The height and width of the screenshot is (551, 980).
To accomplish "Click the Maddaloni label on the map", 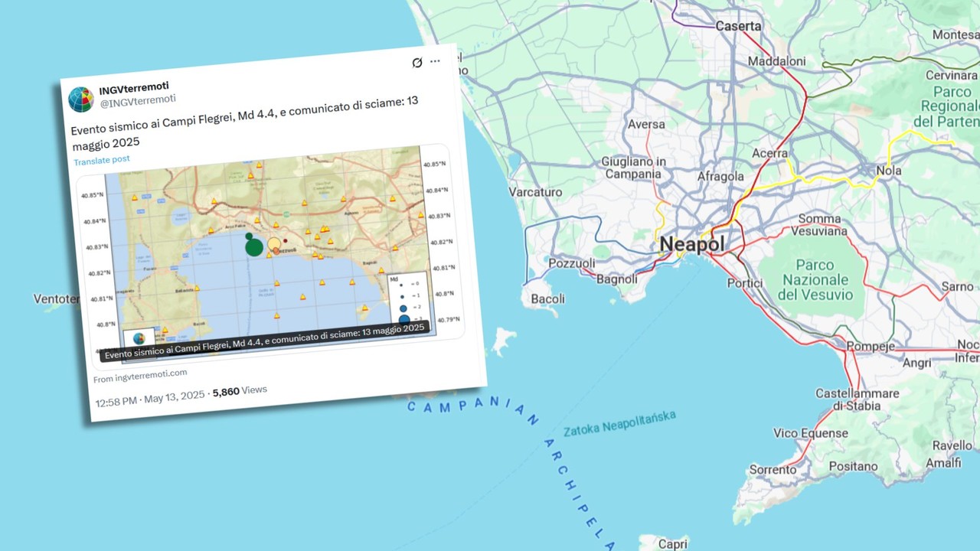I will (x=776, y=61).
